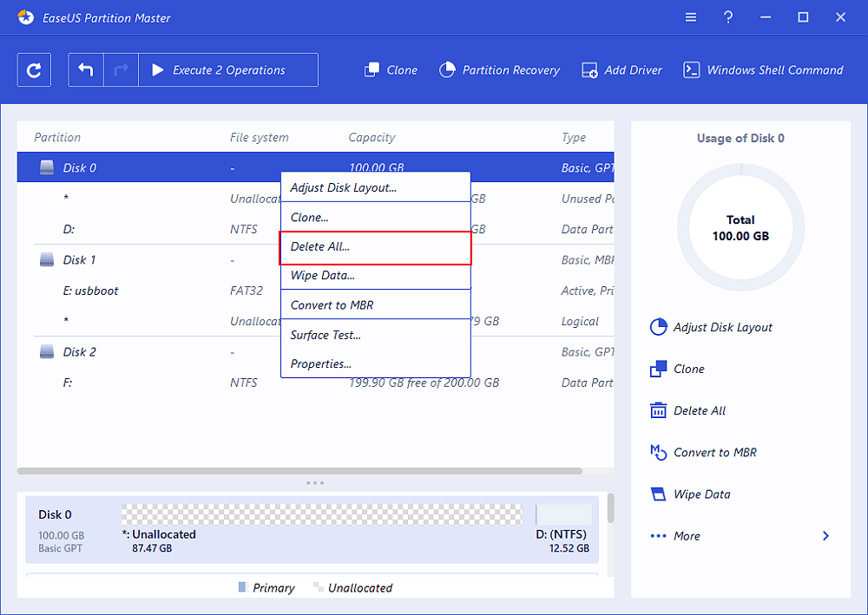Select Adjust Disk Layout in context menu
This screenshot has width=868, height=615.
coord(375,187)
